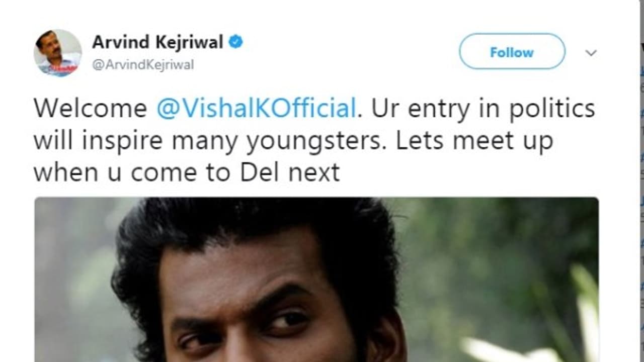This screenshot has height=362, width=644.
Task: Click the word "Welcome" in the tweet
Action: coord(90,109)
